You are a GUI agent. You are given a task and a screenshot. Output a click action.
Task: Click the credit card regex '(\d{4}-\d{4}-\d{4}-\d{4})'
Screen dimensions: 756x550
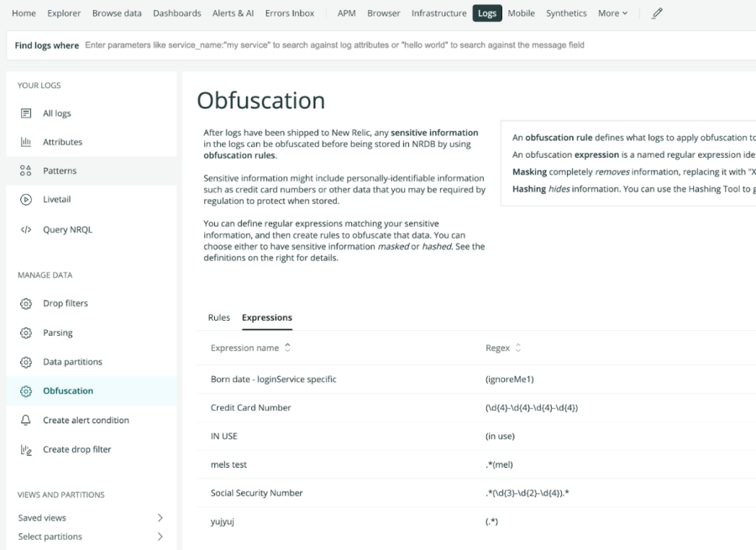click(x=532, y=407)
